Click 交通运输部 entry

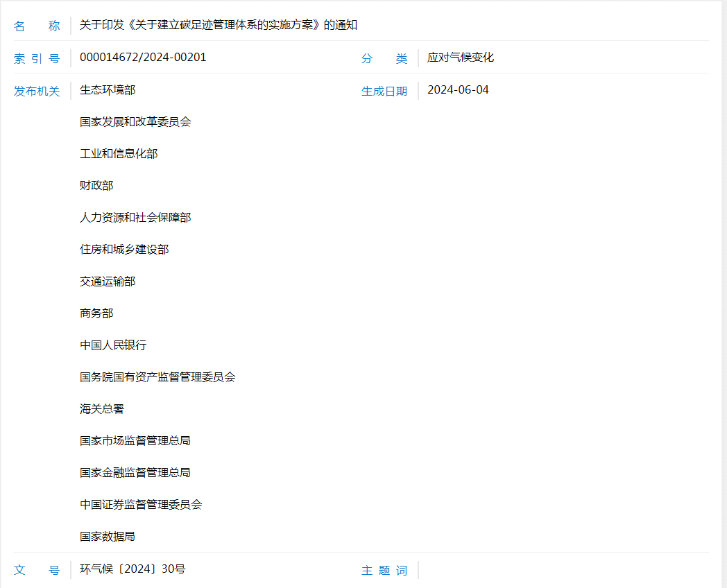(108, 282)
